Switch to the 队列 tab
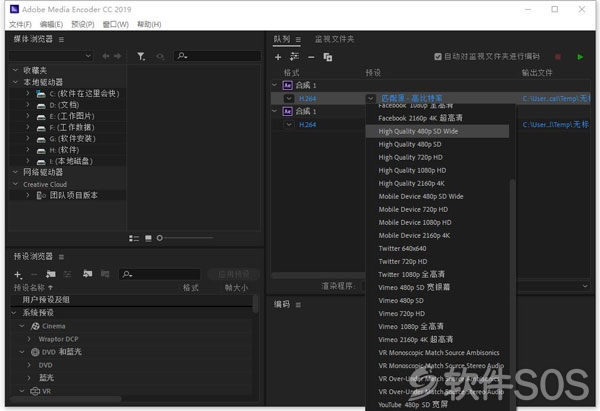This screenshot has height=411, width=600. point(282,39)
